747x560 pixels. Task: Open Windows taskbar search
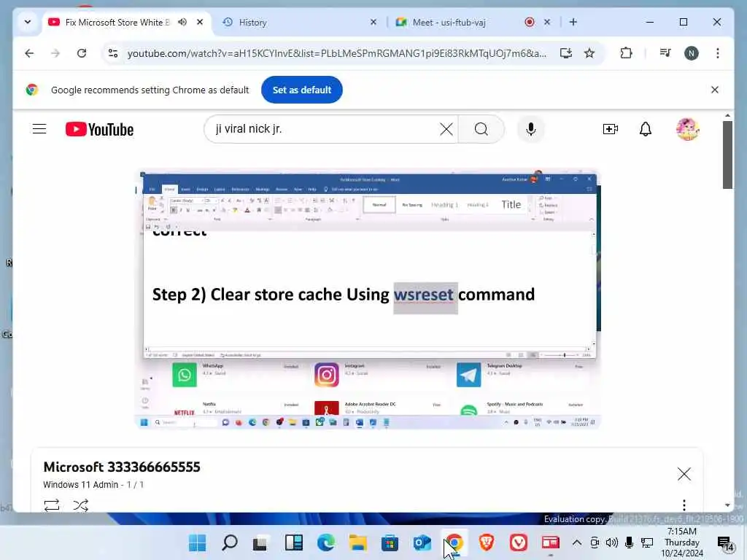230,542
